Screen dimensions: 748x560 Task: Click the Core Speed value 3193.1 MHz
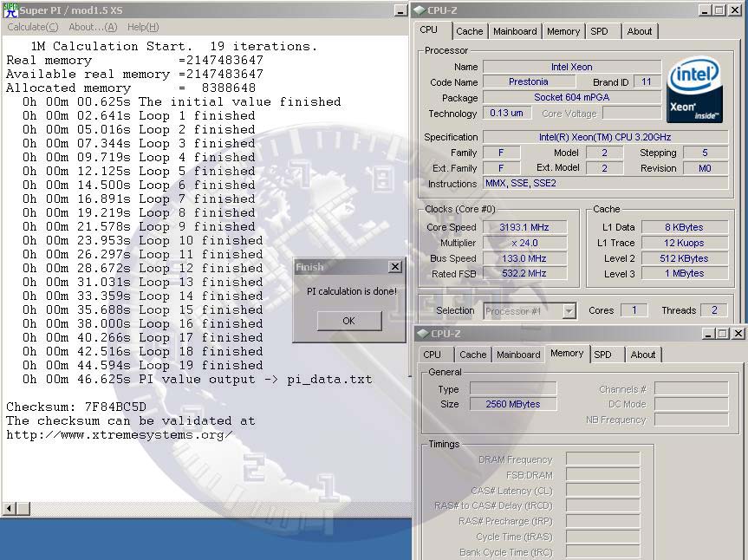[x=524, y=227]
